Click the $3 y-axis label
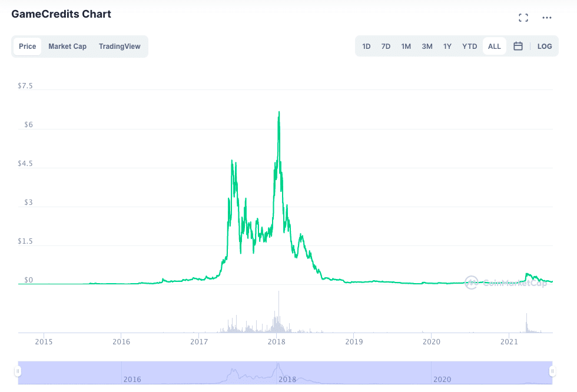This screenshot has height=392, width=577. (x=28, y=202)
